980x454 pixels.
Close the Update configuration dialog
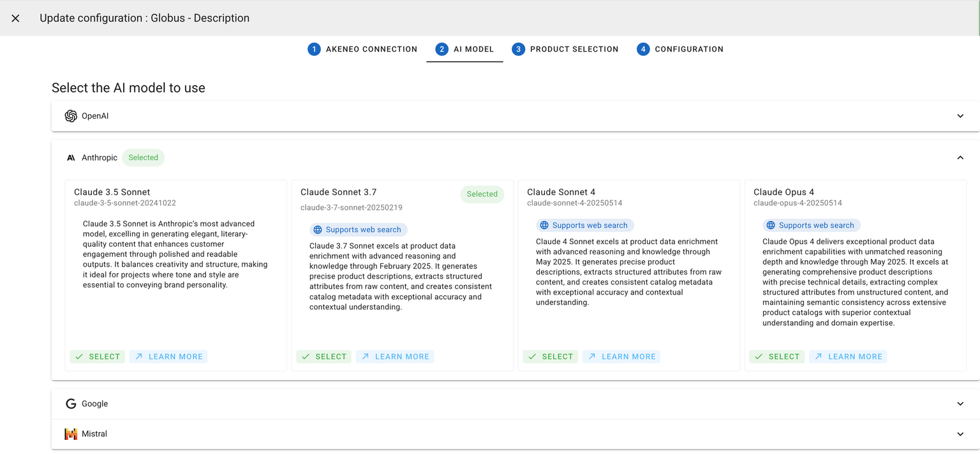[x=15, y=18]
